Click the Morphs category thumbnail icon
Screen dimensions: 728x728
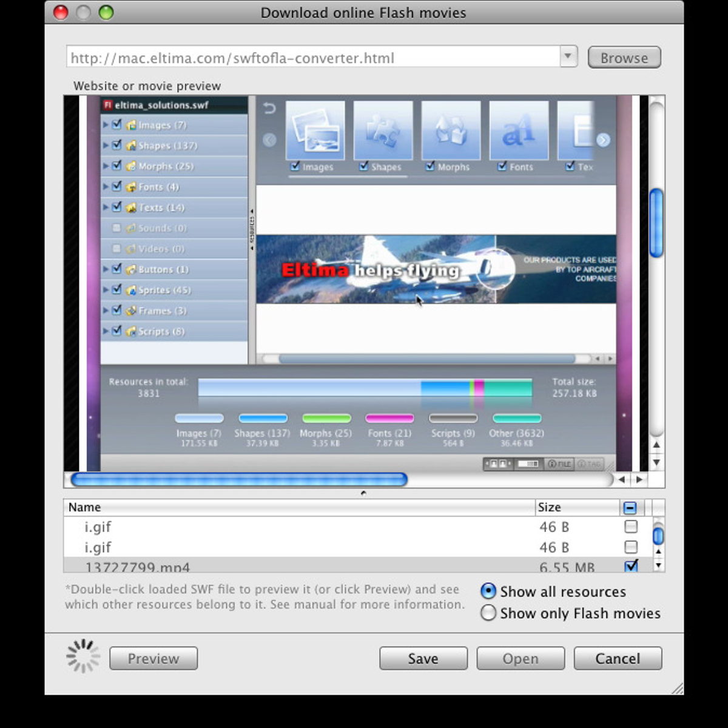[x=451, y=130]
